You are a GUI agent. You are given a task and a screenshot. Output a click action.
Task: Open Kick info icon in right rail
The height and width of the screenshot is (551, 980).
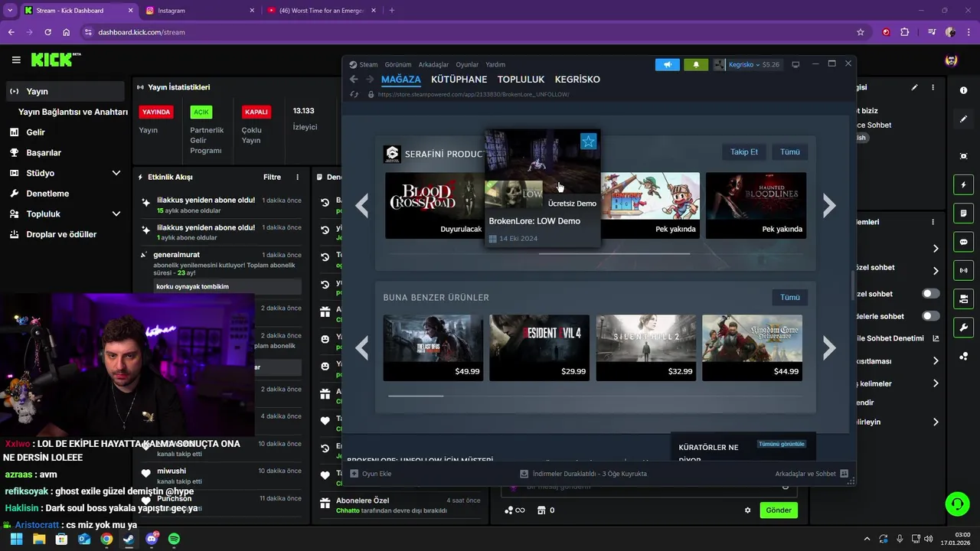(963, 90)
